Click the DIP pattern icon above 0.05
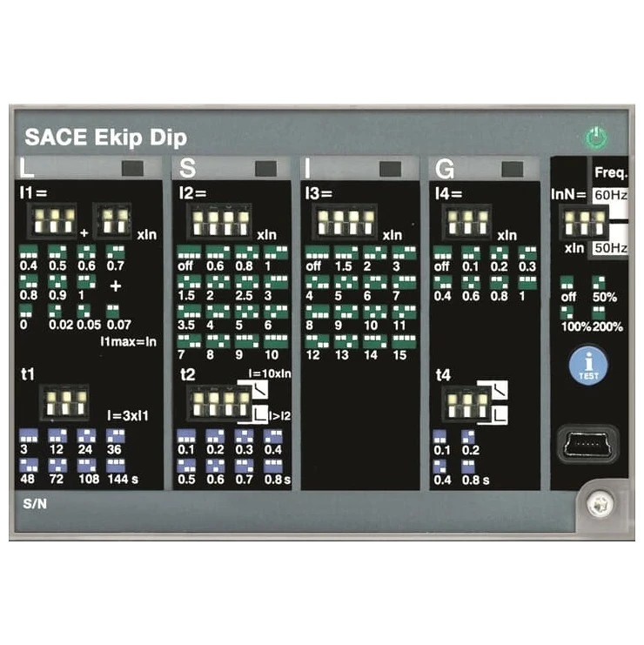This screenshot has width=644, height=645. point(84,311)
